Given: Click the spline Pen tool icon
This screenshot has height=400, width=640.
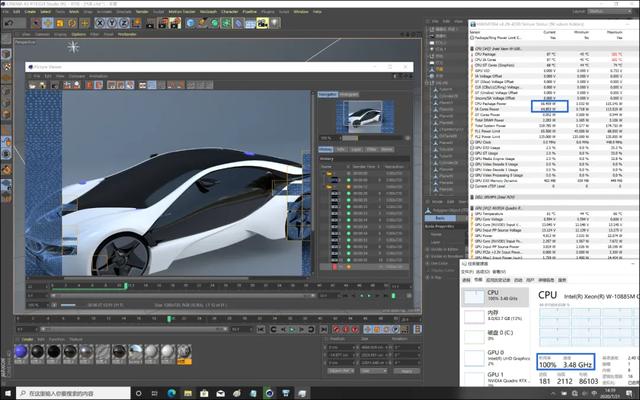Looking at the screenshot, I should click(x=202, y=23).
